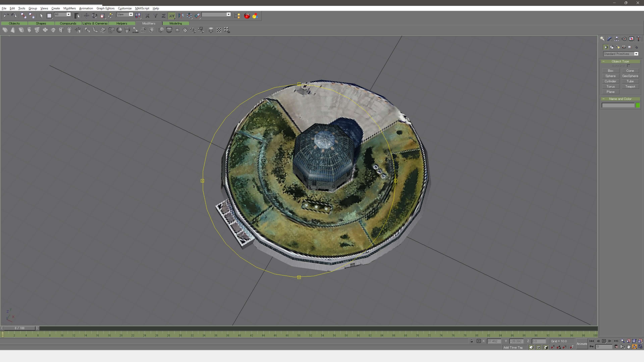Select the Rotate tool in main toolbar

[94, 16]
